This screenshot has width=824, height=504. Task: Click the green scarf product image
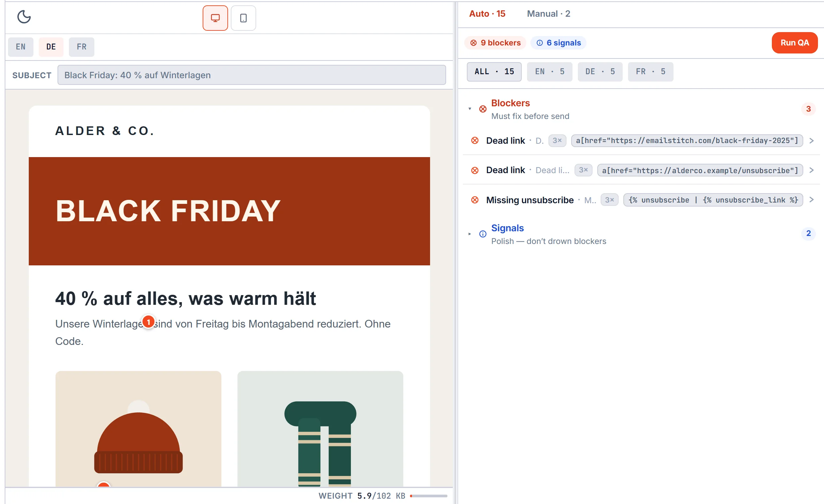(320, 429)
